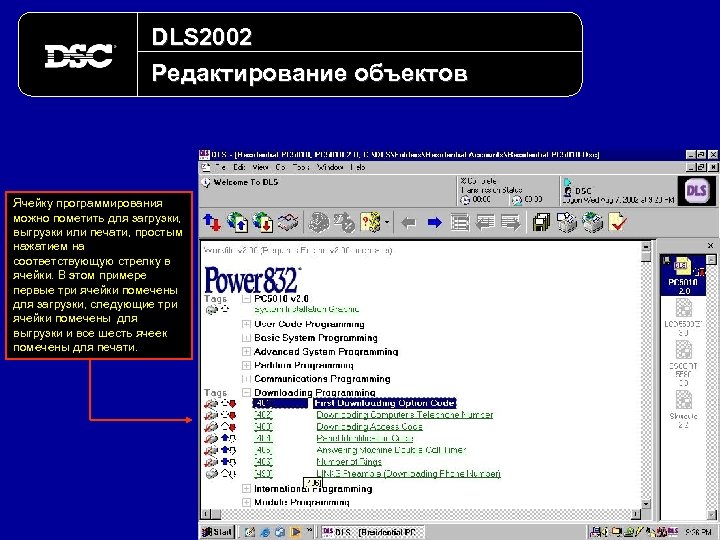
Task: Click the list-with-left-arrow toolbar icon
Action: click(485, 223)
